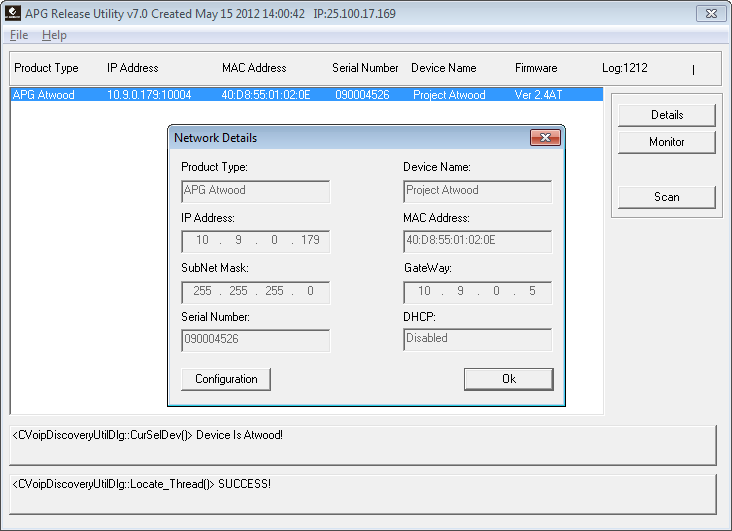The height and width of the screenshot is (531, 732).
Task: Open the File menu
Action: point(19,35)
